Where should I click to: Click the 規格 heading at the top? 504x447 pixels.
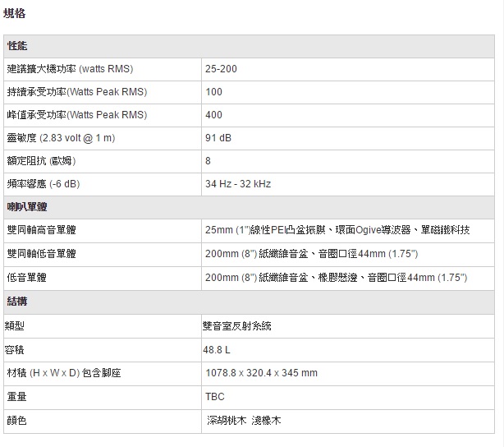coord(15,13)
